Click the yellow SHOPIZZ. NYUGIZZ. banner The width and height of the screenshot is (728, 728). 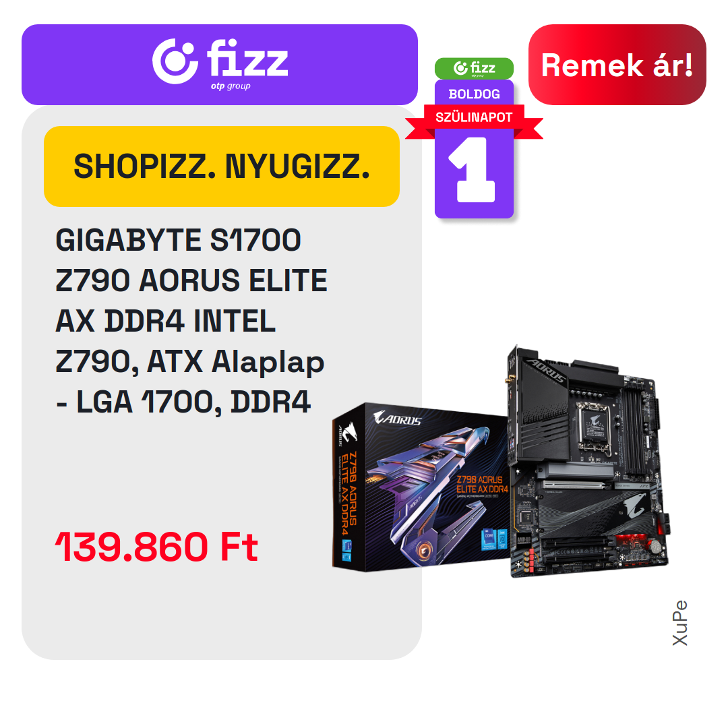click(222, 166)
